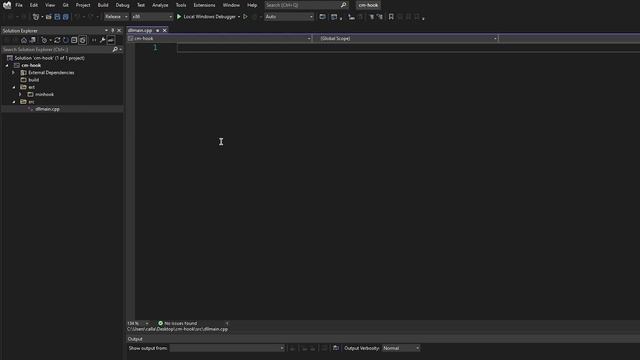Click the toolbar icon right of Auto dropdown

[x=322, y=17]
